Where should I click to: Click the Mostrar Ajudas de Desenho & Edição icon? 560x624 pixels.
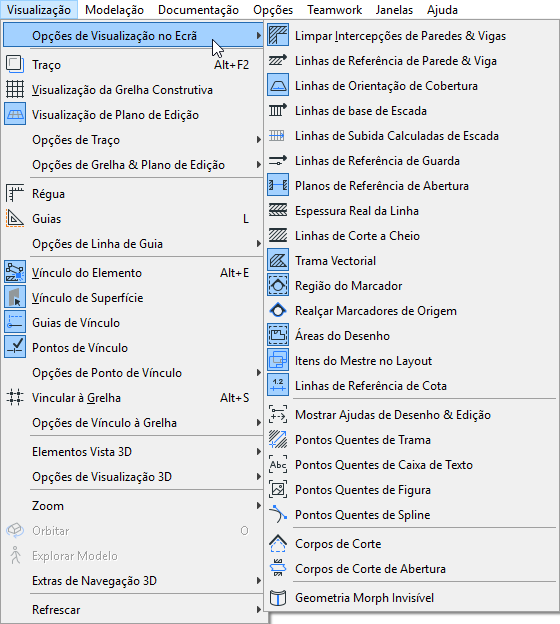pos(278,415)
